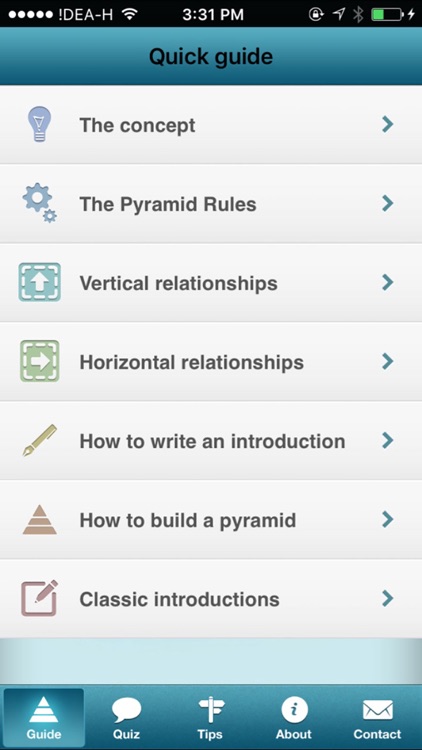Expand The Pyramid Rules chevron
Viewport: 422px width, 750px height.
coord(388,203)
